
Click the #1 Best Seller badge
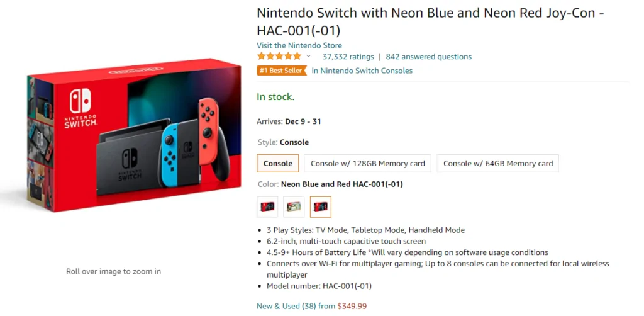tap(281, 71)
